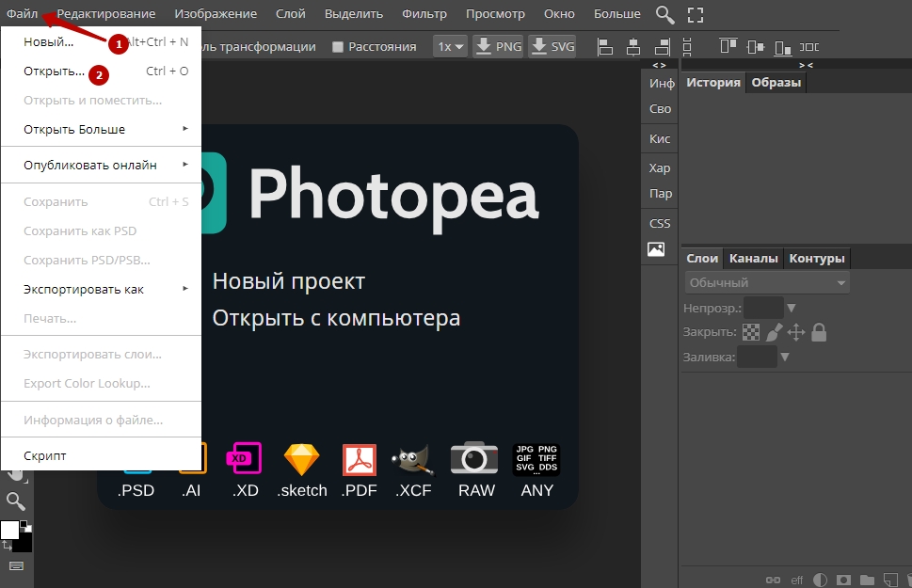Expand the 1x export scale dropdown
Image resolution: width=912 pixels, height=588 pixels.
(x=451, y=46)
